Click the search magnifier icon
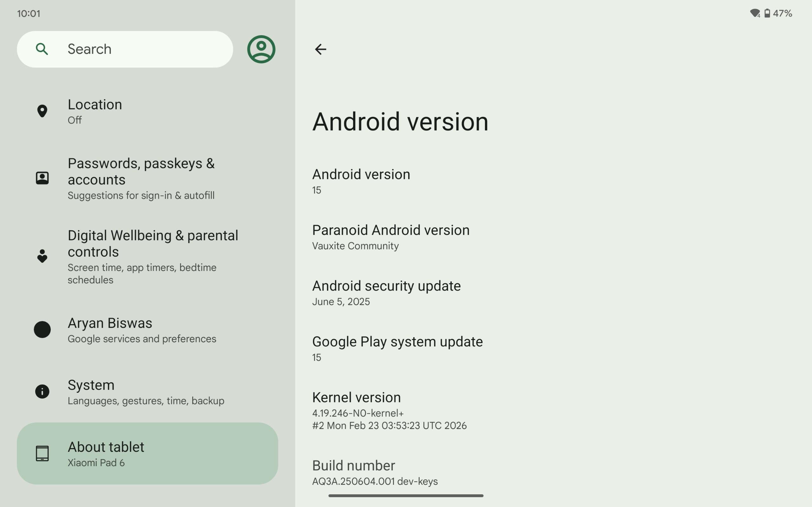The width and height of the screenshot is (812, 507). (42, 49)
